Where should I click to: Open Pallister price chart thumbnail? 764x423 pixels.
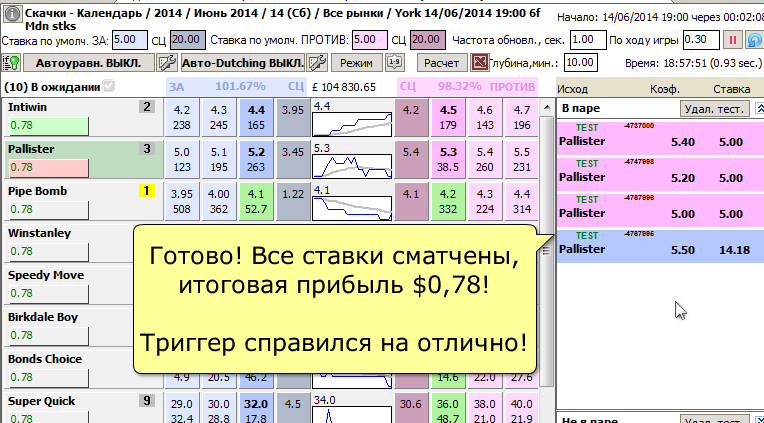click(352, 166)
